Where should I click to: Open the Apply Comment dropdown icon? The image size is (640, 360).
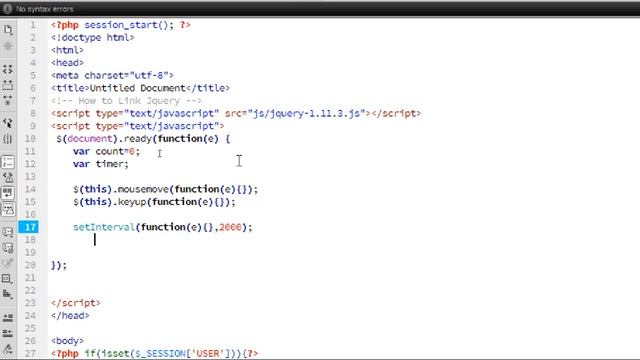[x=8, y=232]
